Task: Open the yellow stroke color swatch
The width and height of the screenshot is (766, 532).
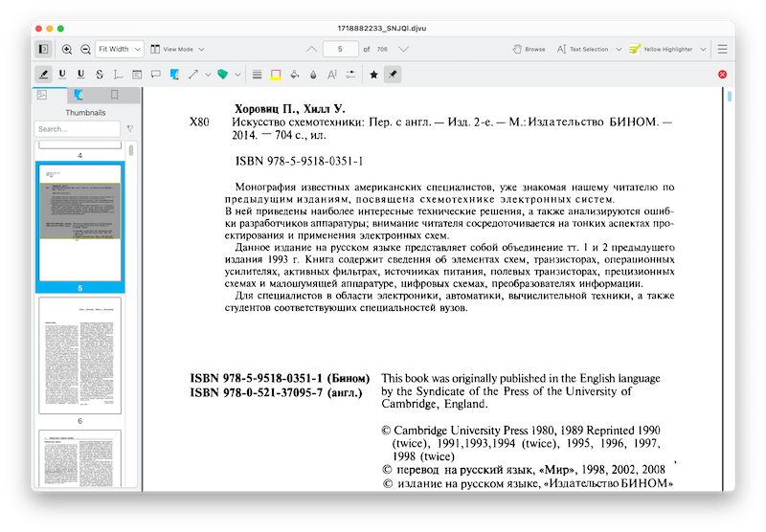Action: (276, 74)
